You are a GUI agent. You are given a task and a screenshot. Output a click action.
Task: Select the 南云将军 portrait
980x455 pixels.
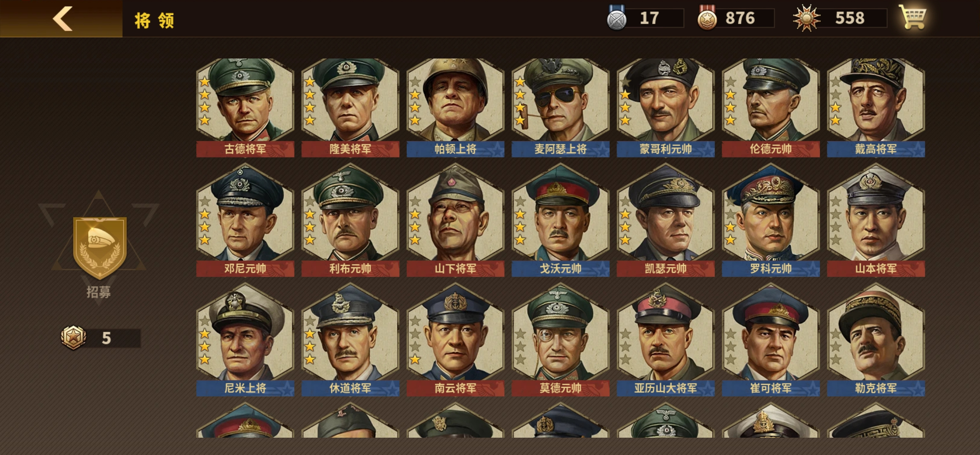click(456, 340)
